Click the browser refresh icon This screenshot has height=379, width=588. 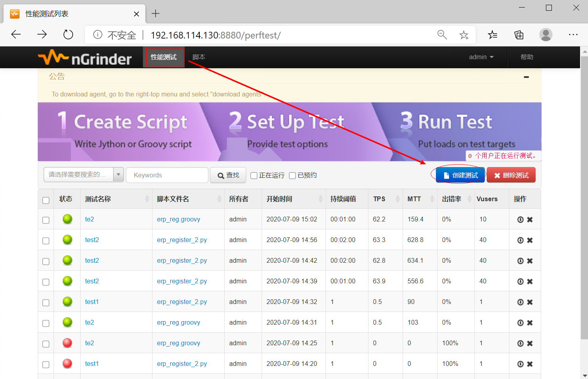pos(68,35)
